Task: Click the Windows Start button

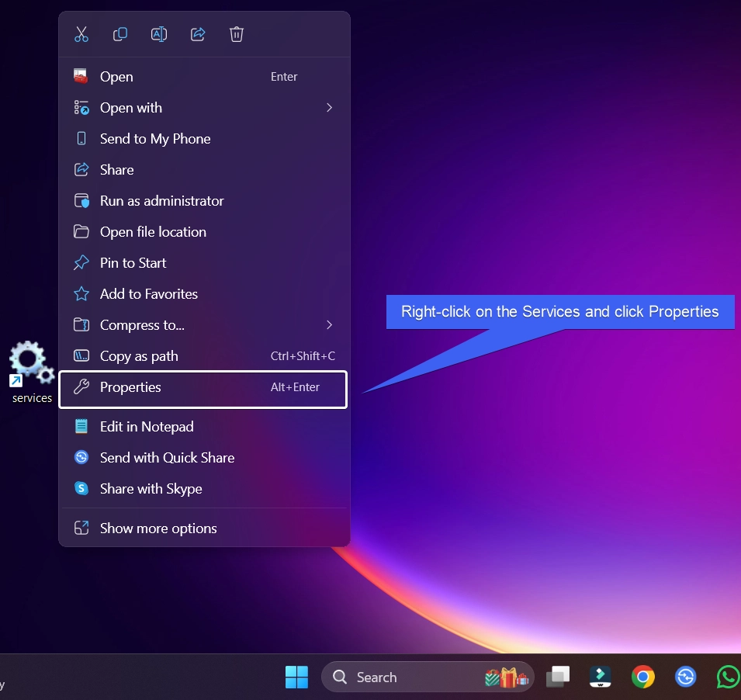Action: pyautogui.click(x=296, y=677)
